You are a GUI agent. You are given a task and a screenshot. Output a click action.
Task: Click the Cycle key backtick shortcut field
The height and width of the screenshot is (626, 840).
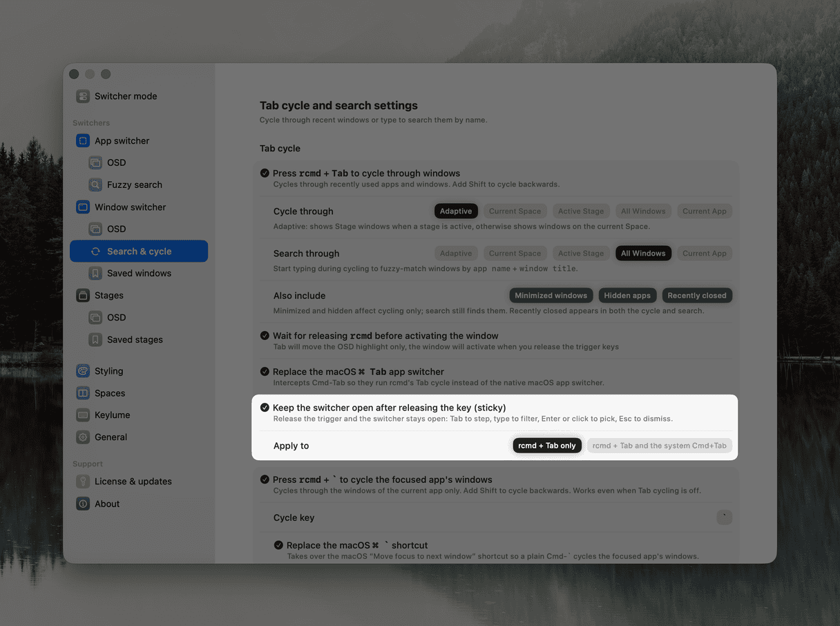coord(724,518)
